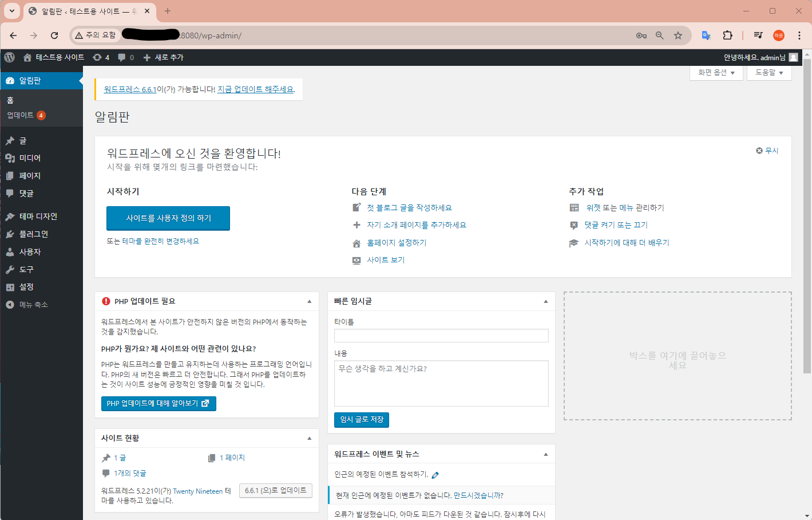This screenshot has width=812, height=520.
Task: Open 자기 소개 페이지를 추가하세요 link
Action: (417, 225)
